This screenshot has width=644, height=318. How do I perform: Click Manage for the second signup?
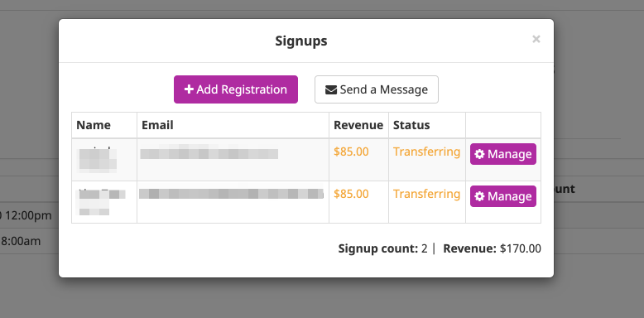tap(503, 196)
